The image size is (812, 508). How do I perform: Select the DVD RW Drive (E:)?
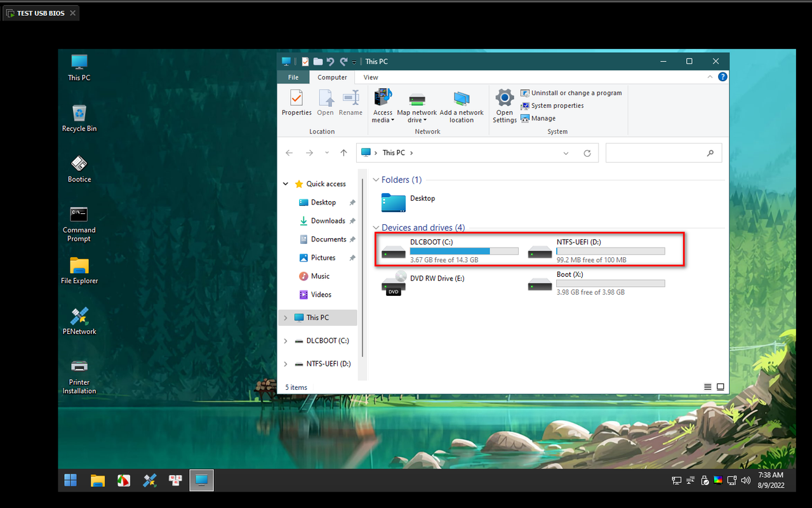click(x=423, y=283)
